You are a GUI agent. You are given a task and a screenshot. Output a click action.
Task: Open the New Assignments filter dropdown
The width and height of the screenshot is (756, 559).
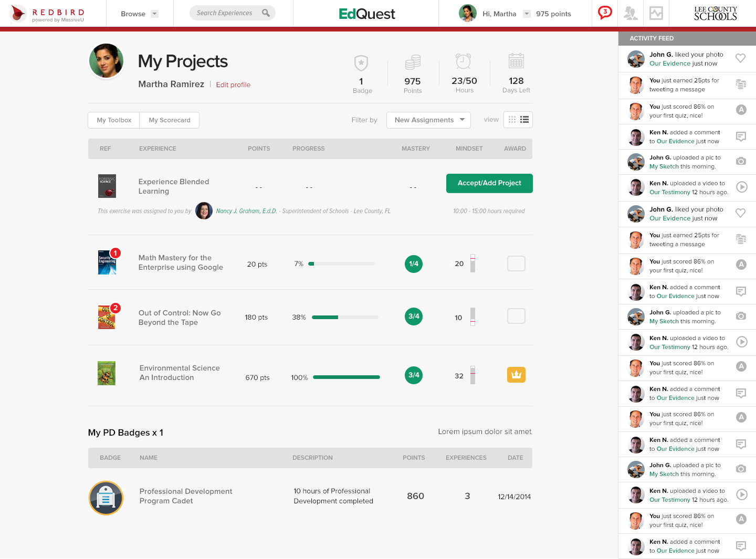click(428, 120)
